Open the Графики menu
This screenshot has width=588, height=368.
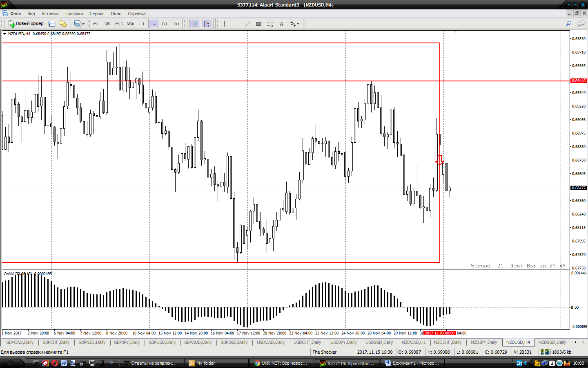[74, 13]
